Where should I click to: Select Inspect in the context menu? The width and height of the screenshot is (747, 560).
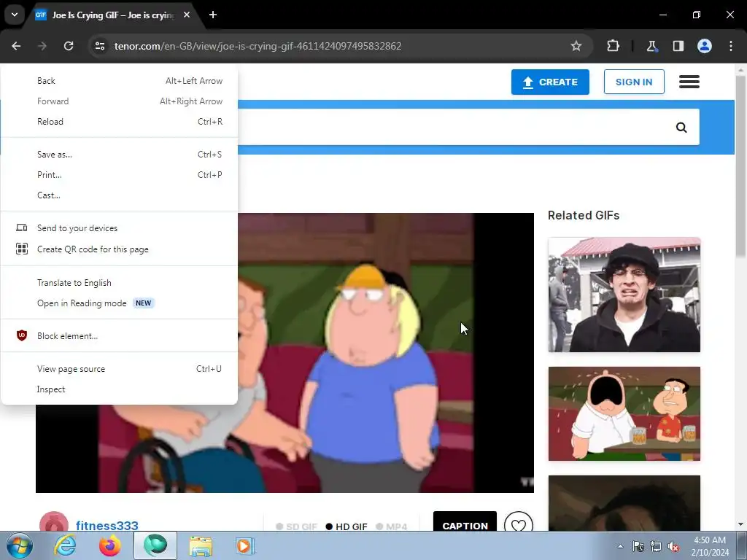coord(119,389)
